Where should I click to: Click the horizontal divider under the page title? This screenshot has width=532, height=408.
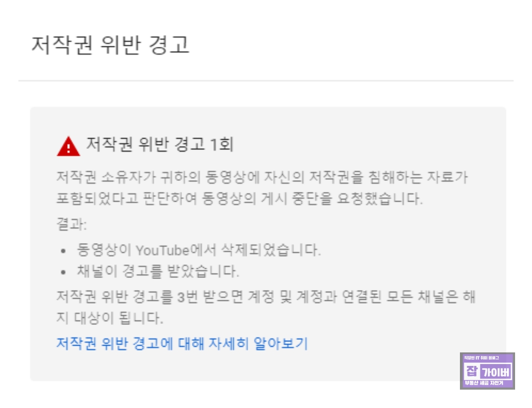coord(266,81)
